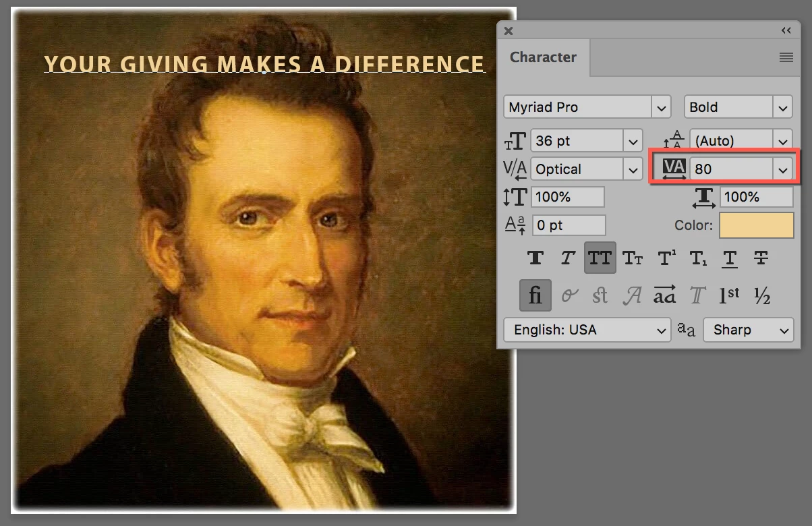Collapse the panel with double arrows

point(786,30)
